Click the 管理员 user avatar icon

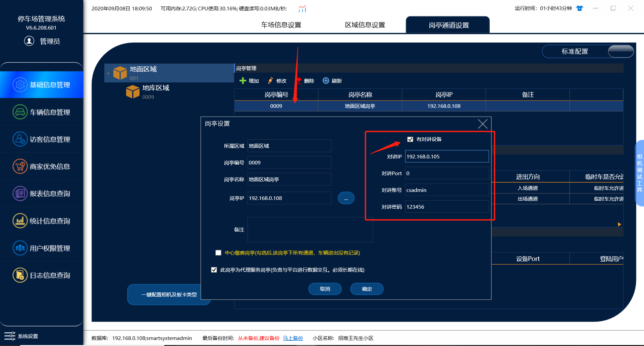click(29, 41)
